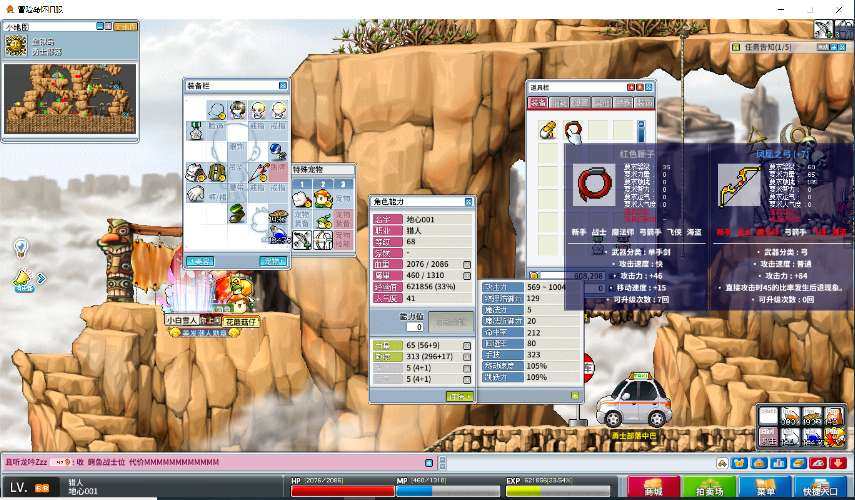855x500 pixels.
Task: Click the blue MP bar
Action: pyautogui.click(x=450, y=491)
